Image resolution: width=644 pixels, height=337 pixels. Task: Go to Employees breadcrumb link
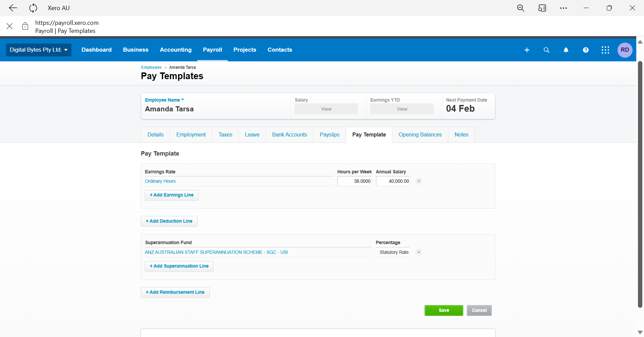[x=151, y=67]
